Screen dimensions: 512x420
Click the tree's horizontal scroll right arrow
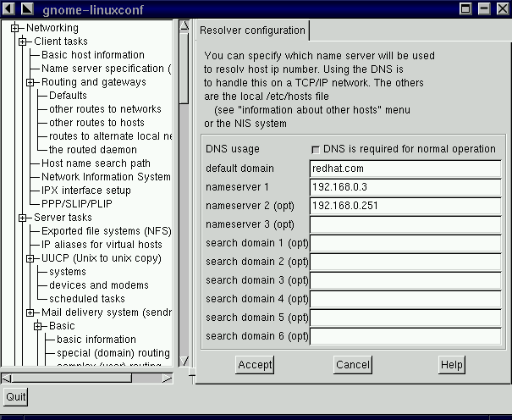[x=168, y=377]
